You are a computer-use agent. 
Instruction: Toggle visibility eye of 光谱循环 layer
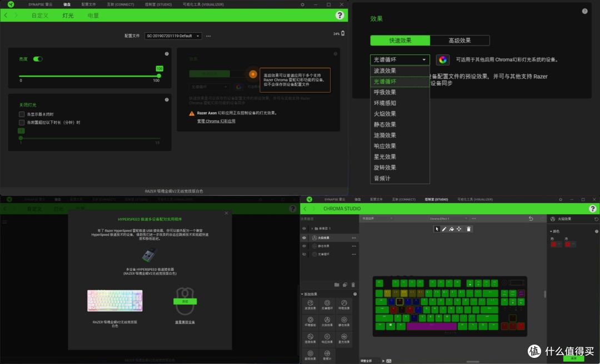coord(304,254)
